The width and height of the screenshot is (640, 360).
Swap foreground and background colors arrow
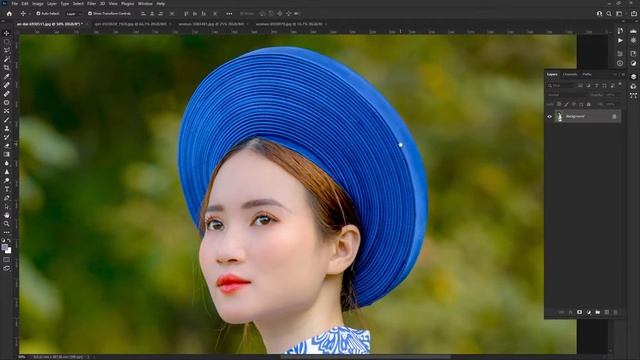point(10,241)
